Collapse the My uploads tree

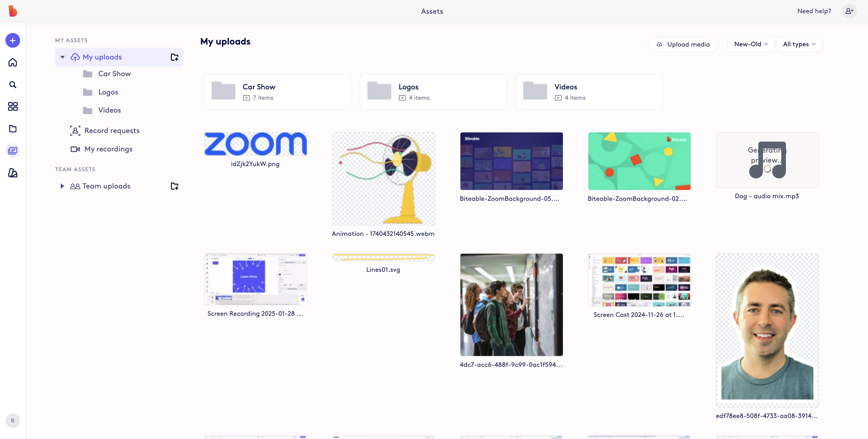click(62, 57)
